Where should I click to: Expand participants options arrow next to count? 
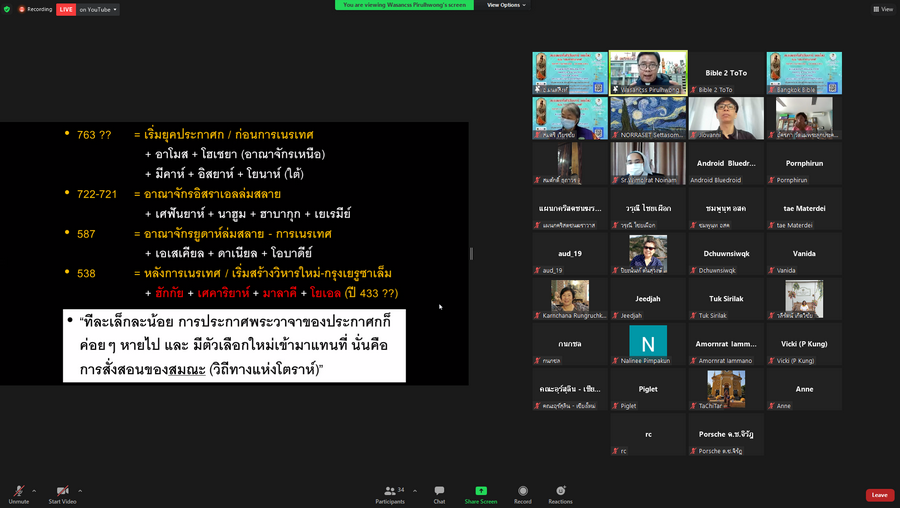[x=408, y=491]
